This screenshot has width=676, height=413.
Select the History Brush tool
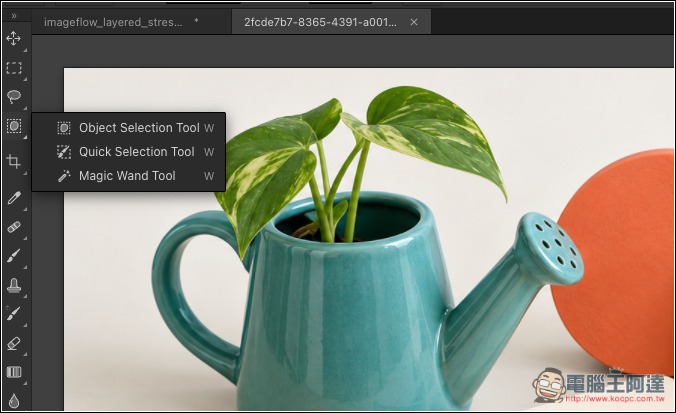(13, 314)
